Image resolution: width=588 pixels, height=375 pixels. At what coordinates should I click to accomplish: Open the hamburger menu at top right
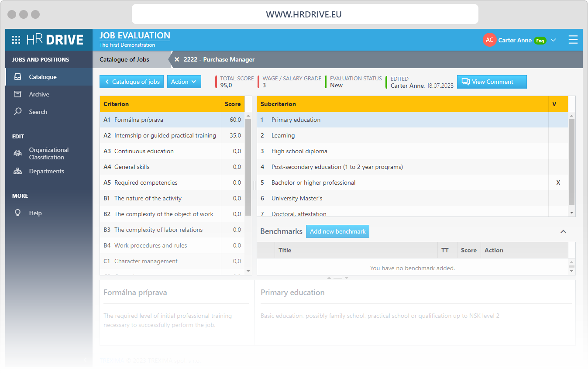(573, 40)
